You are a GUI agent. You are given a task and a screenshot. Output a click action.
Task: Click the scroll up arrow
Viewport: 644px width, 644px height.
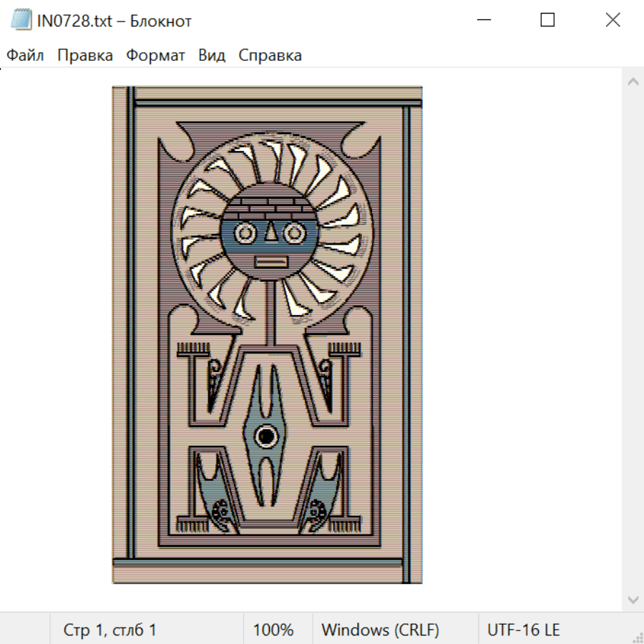(x=633, y=82)
